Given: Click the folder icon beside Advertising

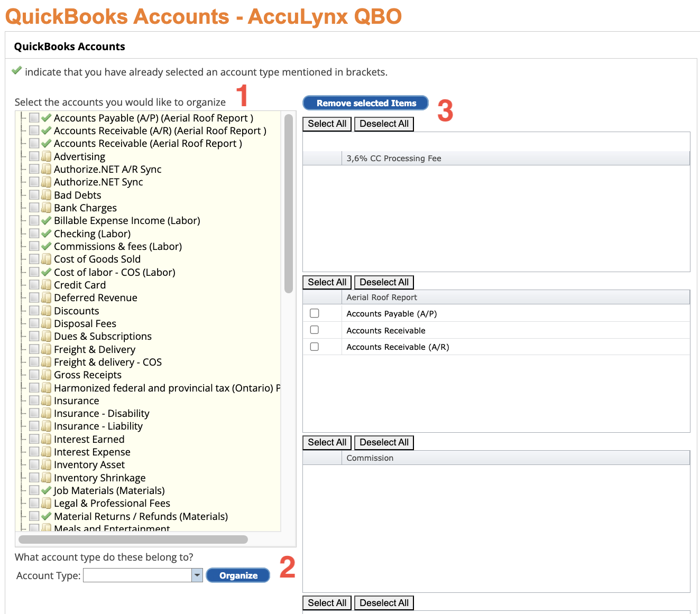Looking at the screenshot, I should (x=47, y=156).
